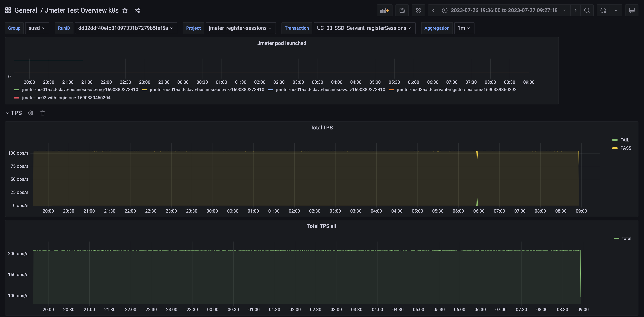644x317 pixels.
Task: Open the time range picker
Action: click(504, 10)
